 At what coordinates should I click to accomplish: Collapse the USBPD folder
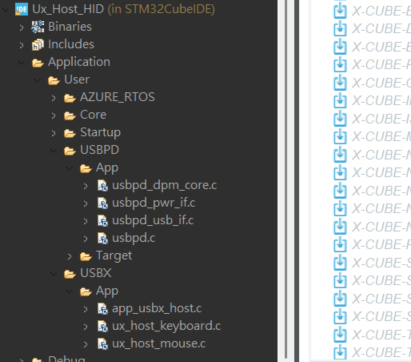(x=54, y=151)
